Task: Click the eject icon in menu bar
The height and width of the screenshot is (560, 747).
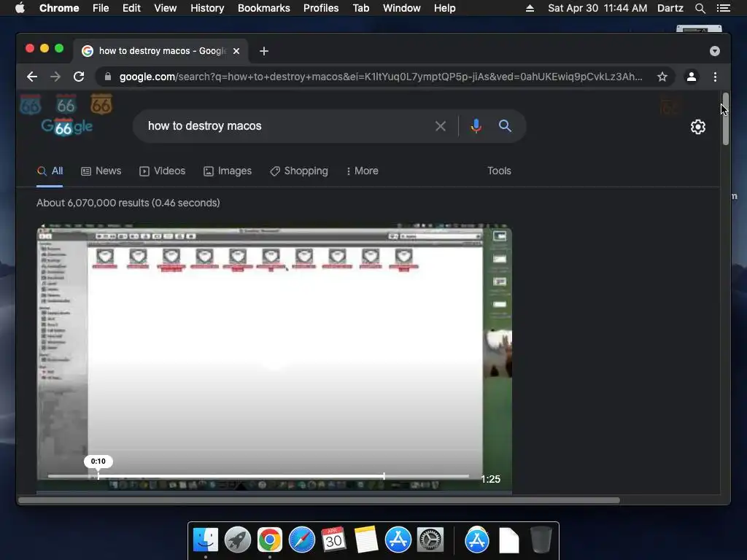Action: coord(530,8)
